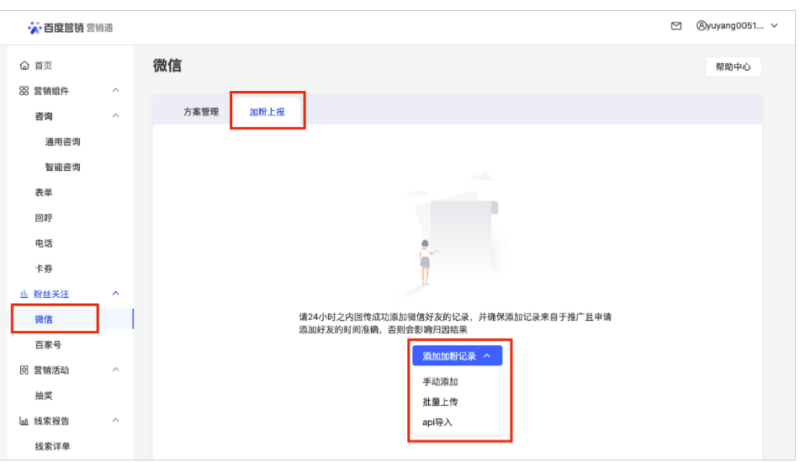
Task: Click the 添加加粉记录 dropdown button
Action: (x=457, y=356)
